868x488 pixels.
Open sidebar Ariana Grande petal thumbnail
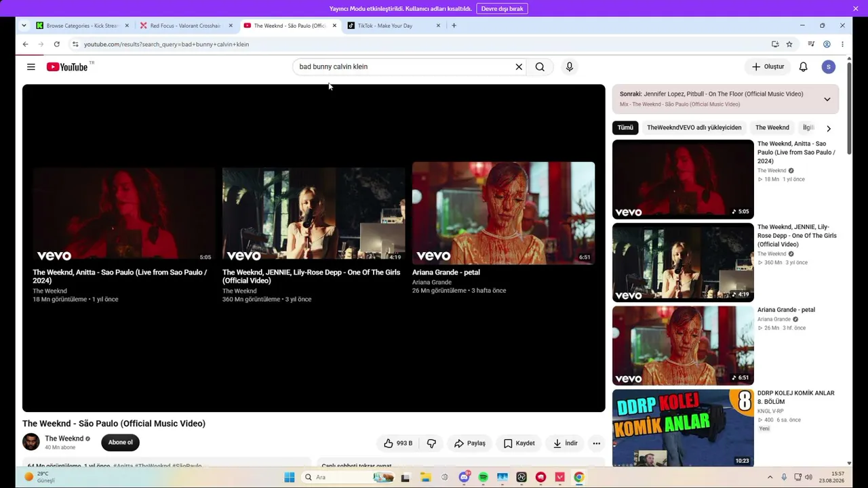(683, 346)
